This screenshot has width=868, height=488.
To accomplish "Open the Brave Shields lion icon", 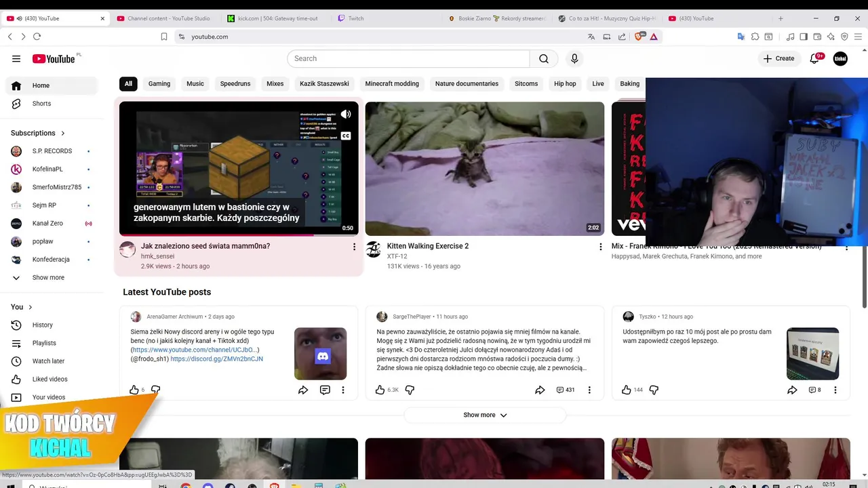I will coord(638,37).
